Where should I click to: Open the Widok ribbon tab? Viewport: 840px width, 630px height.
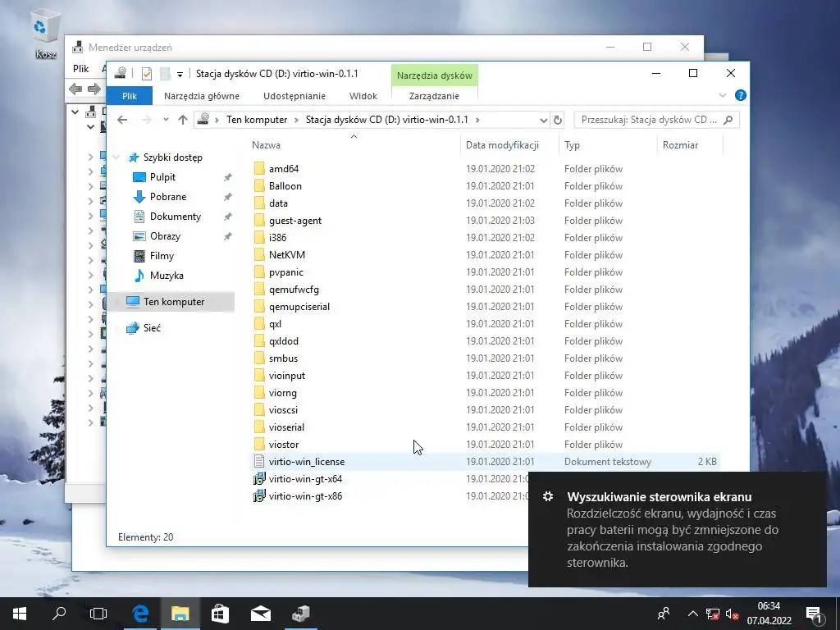pyautogui.click(x=363, y=96)
